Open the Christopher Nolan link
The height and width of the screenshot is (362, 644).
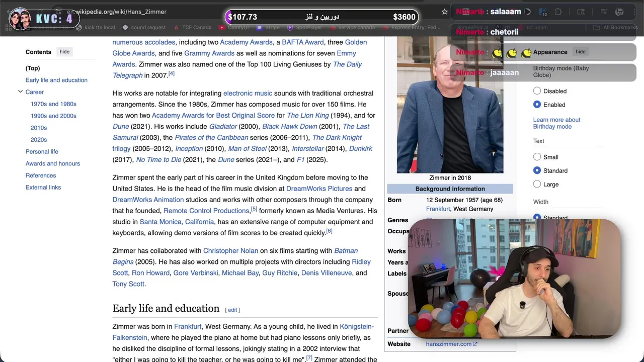pos(230,251)
